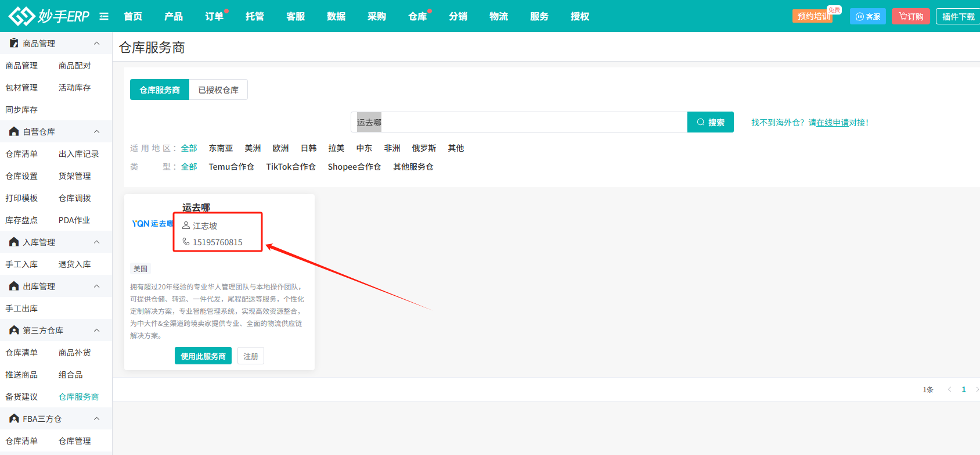Screen dimensions: 980x455
Task: Go to pagination page 1
Action: (x=964, y=389)
